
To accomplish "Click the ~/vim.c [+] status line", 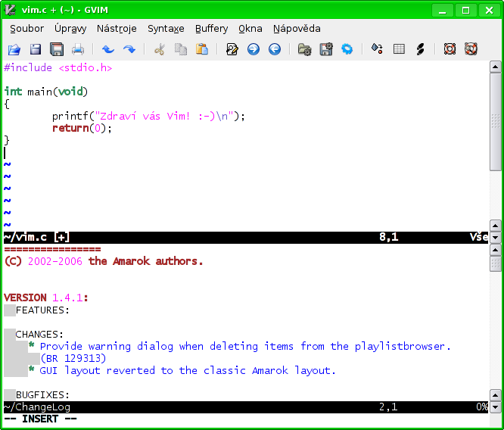I will (246, 238).
